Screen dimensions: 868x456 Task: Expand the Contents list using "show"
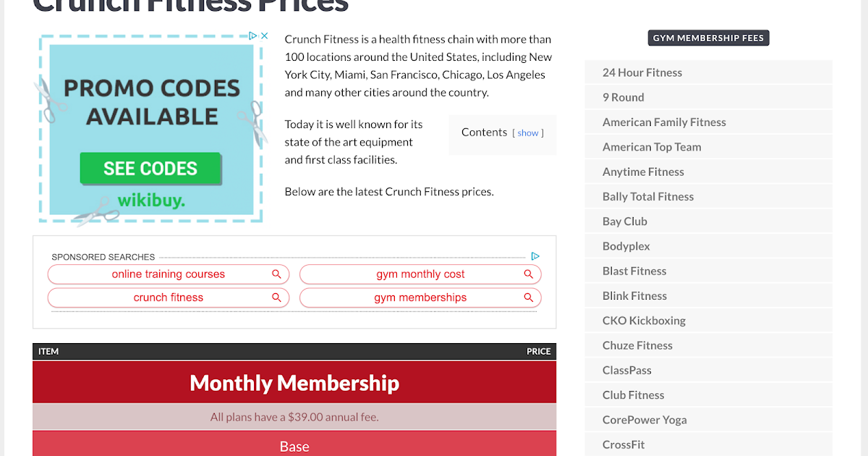pos(528,132)
